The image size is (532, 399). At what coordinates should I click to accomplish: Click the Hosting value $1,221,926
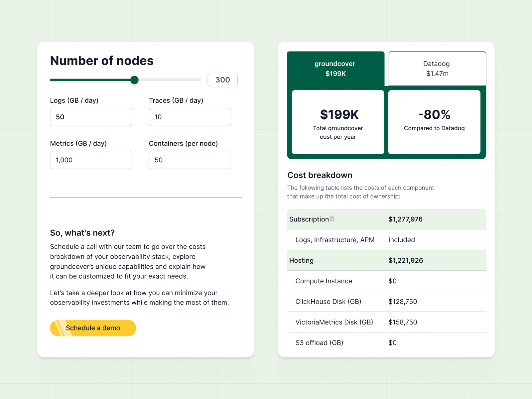[x=406, y=260]
